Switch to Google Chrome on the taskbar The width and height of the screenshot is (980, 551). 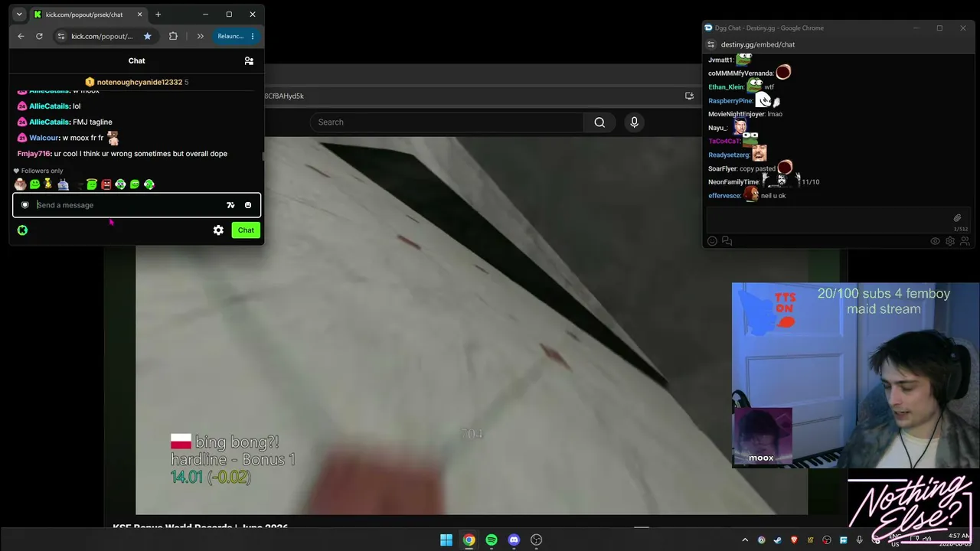469,540
